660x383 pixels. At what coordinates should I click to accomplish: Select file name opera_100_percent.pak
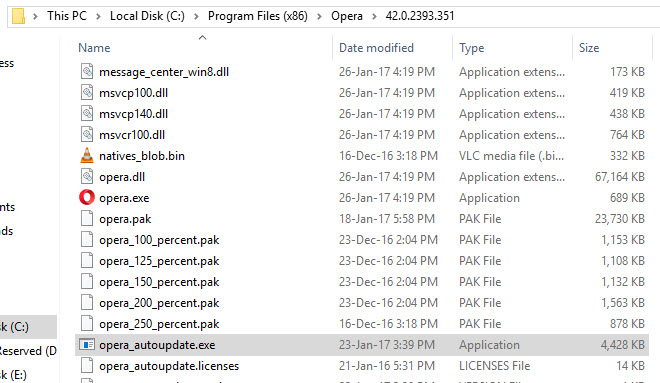pos(159,240)
